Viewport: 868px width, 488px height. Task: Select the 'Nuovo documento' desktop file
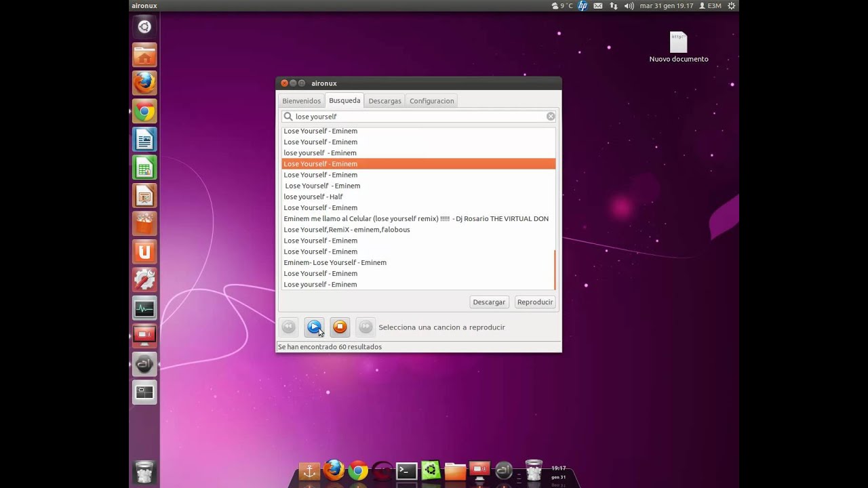tap(679, 47)
